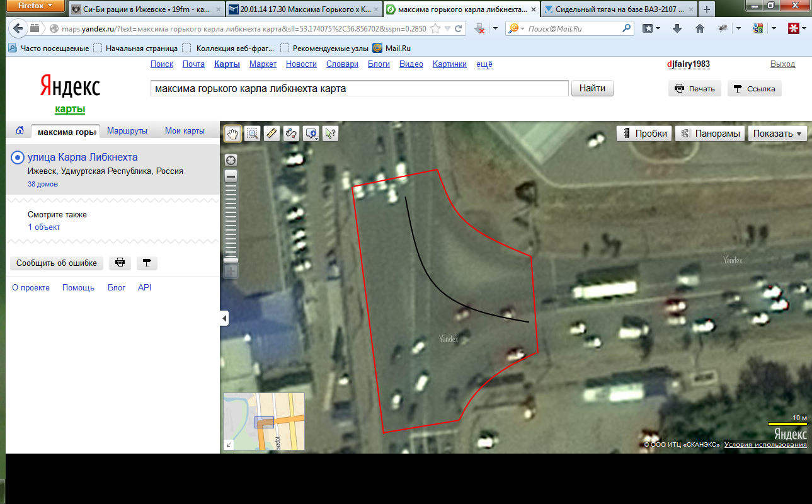Screen dimensions: 812x504
Task: Open the ещё more services dropdown
Action: tap(484, 64)
